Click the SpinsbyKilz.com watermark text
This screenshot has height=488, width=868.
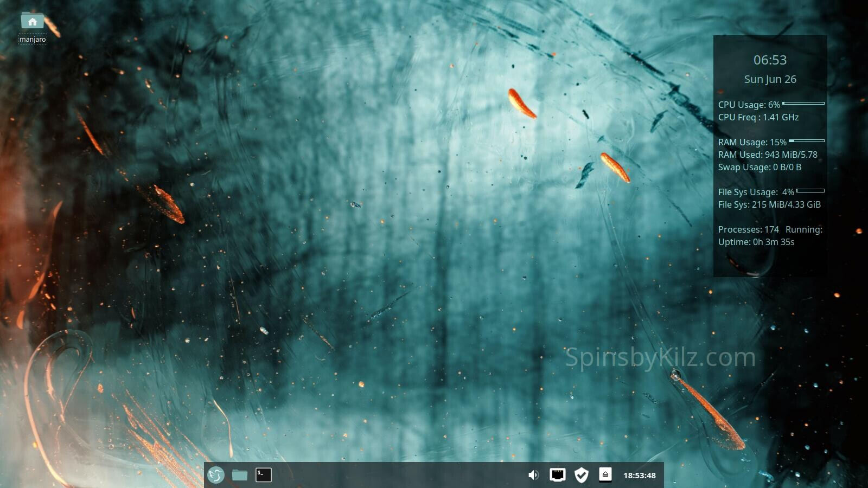[x=660, y=357]
